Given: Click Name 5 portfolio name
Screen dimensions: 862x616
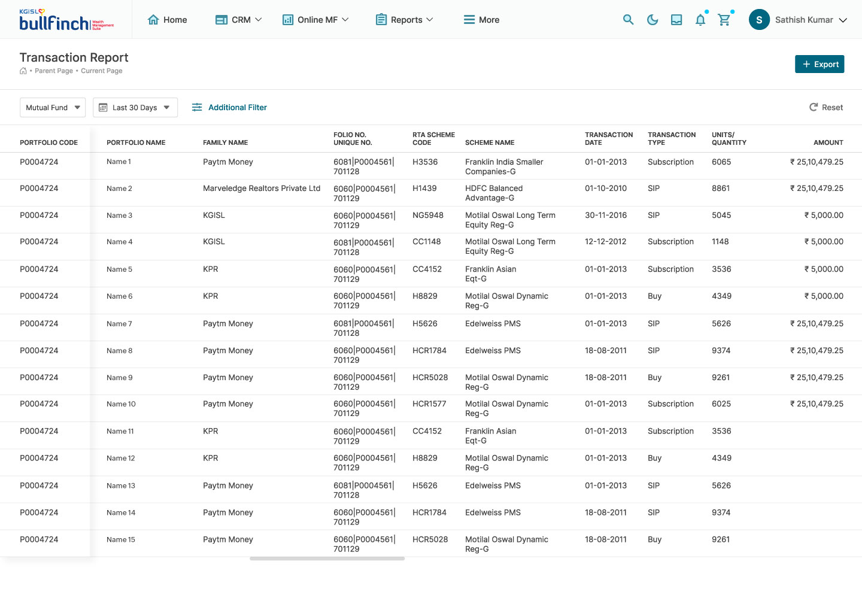Looking at the screenshot, I should (x=119, y=269).
